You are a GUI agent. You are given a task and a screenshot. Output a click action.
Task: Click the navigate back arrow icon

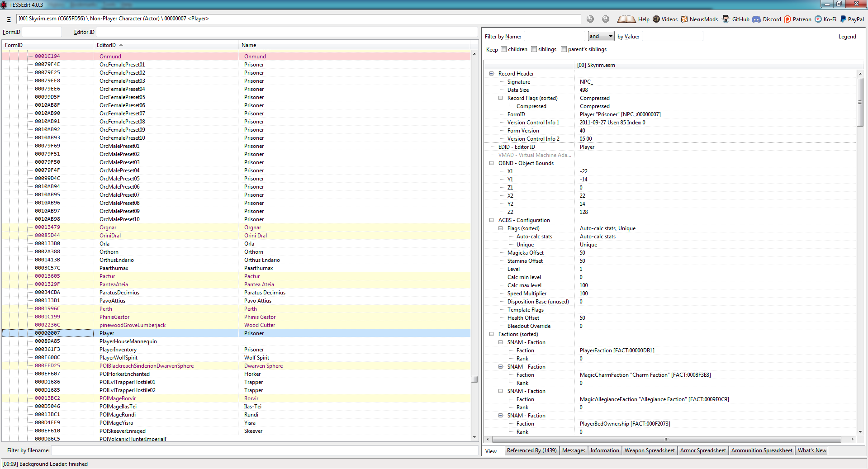pyautogui.click(x=590, y=19)
